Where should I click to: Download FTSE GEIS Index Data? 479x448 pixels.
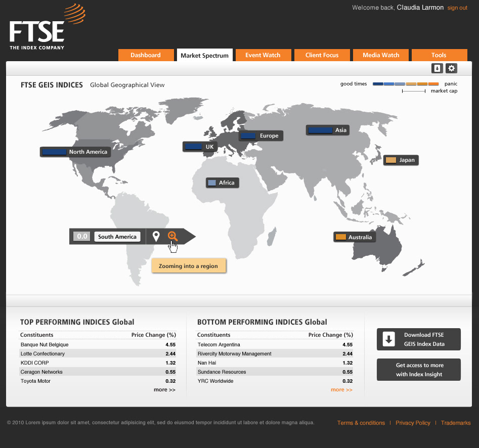(x=418, y=339)
